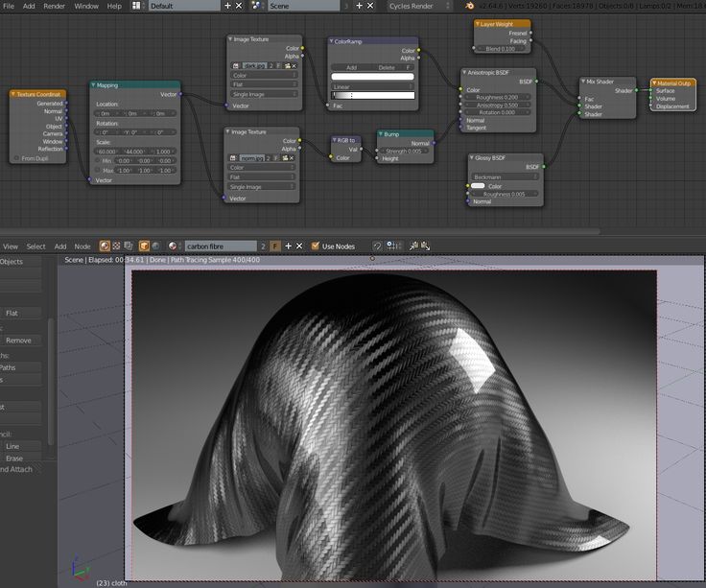Open Beckmann distribution dropdown on Glossy BSDF
Image resolution: width=706 pixels, height=588 pixels.
(506, 176)
